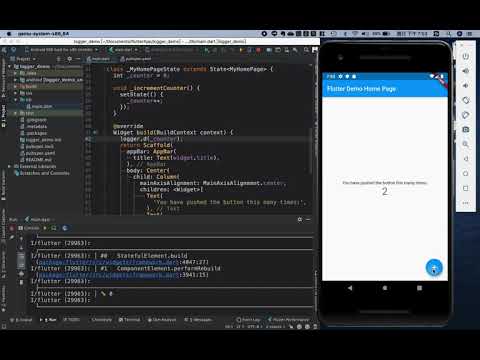
Task: Click emulator volume up icon
Action: tap(466, 71)
